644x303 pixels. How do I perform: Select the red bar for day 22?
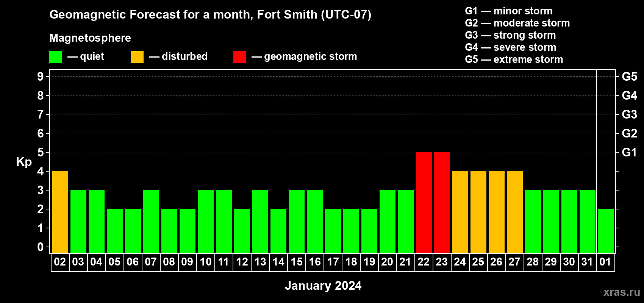tap(424, 203)
